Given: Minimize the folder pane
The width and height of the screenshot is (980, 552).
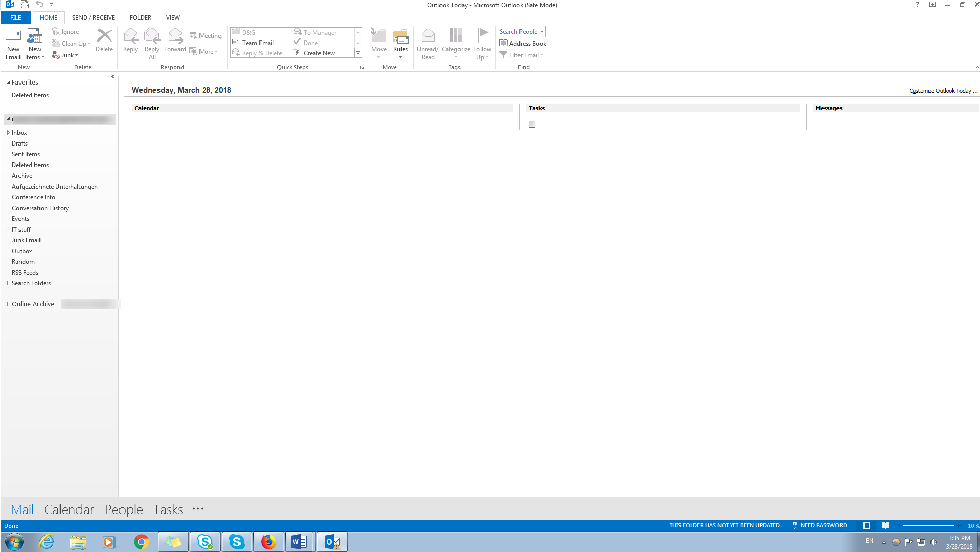Looking at the screenshot, I should click(113, 77).
